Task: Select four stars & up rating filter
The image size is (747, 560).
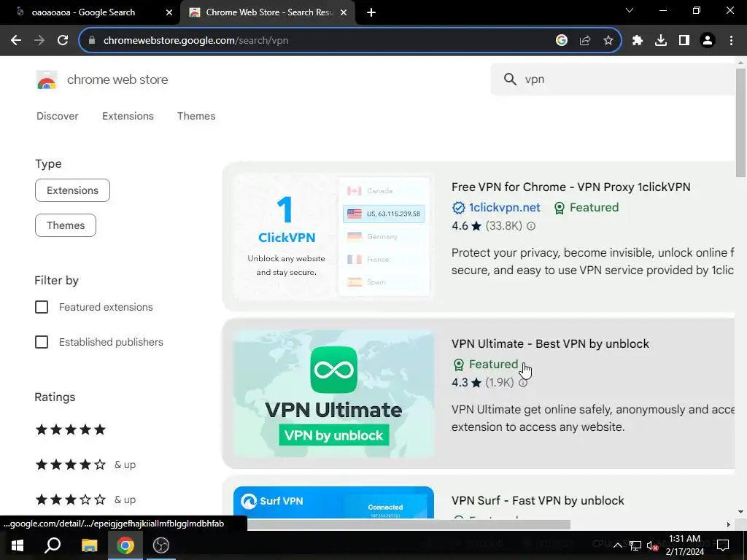Action: (x=86, y=464)
